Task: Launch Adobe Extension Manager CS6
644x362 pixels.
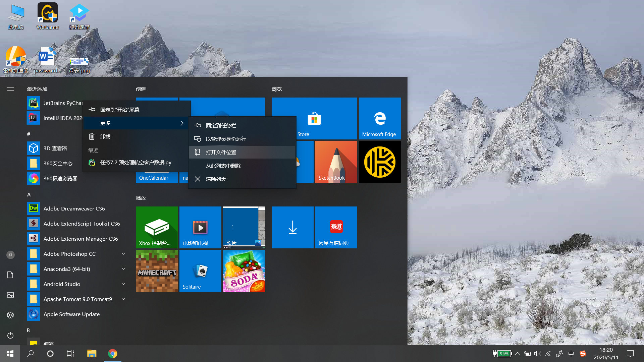Action: 77,239
